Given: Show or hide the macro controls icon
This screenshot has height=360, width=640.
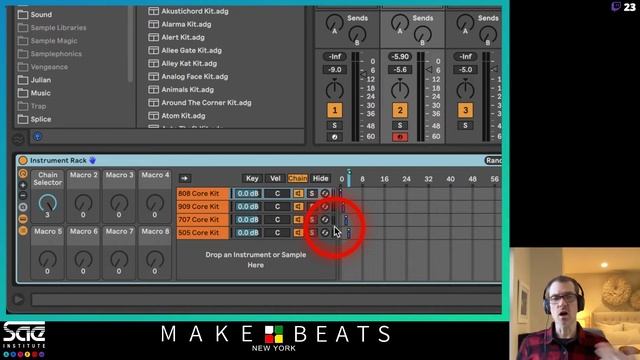Looking at the screenshot, I should coord(23,174).
